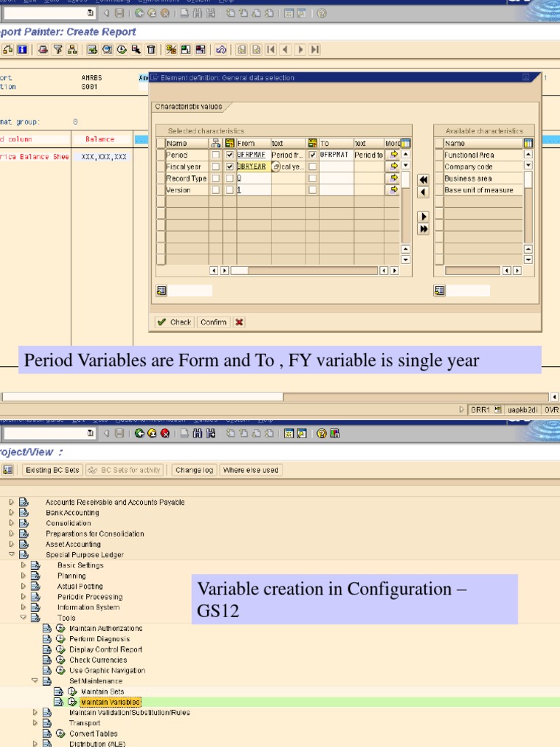Collapse the Tools tree node

(x=23, y=617)
